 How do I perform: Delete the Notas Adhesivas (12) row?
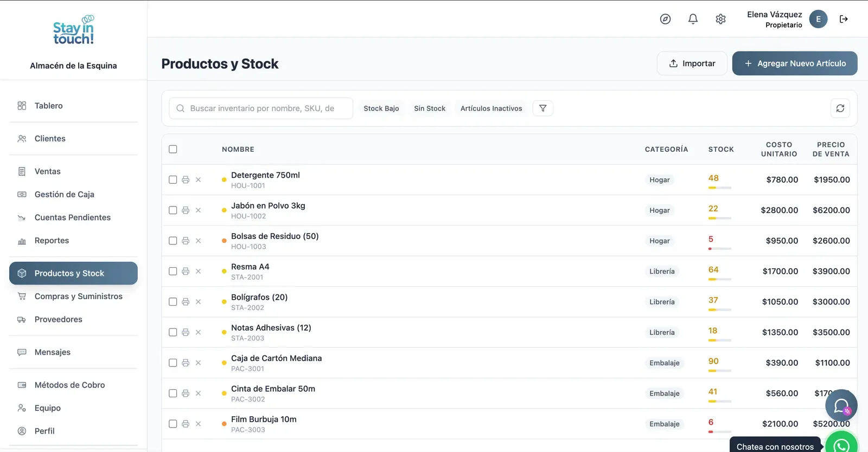(x=199, y=332)
